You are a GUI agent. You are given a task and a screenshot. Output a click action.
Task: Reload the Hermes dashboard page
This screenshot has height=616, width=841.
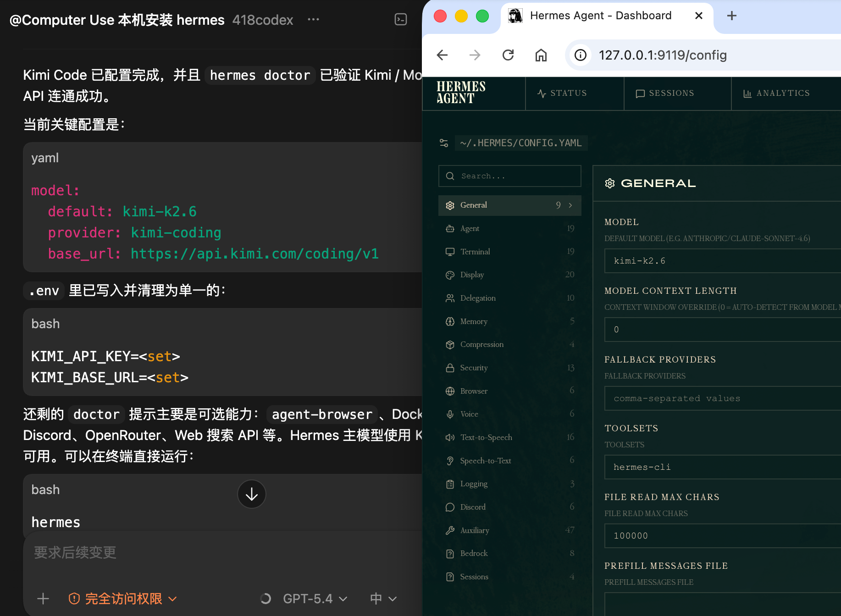tap(508, 55)
